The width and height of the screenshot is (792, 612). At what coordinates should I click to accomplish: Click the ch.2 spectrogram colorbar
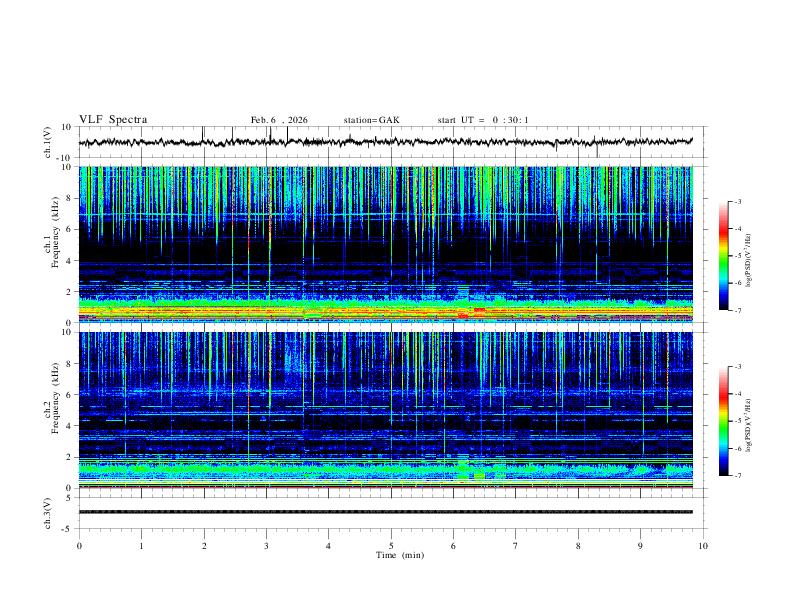[x=723, y=421]
